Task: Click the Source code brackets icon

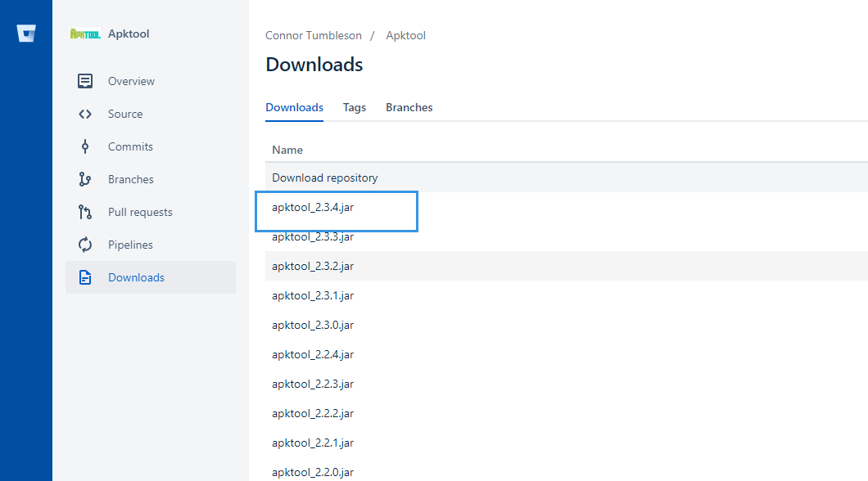Action: tap(84, 114)
